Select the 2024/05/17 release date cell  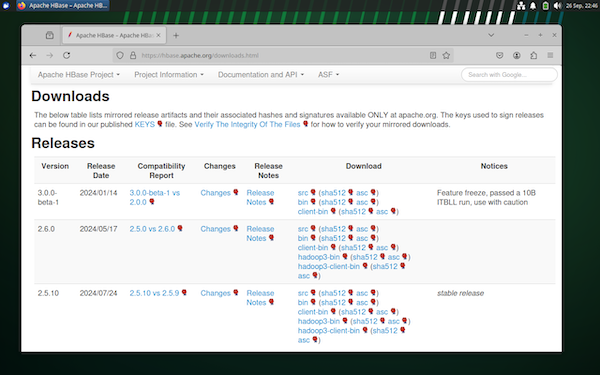click(98, 229)
